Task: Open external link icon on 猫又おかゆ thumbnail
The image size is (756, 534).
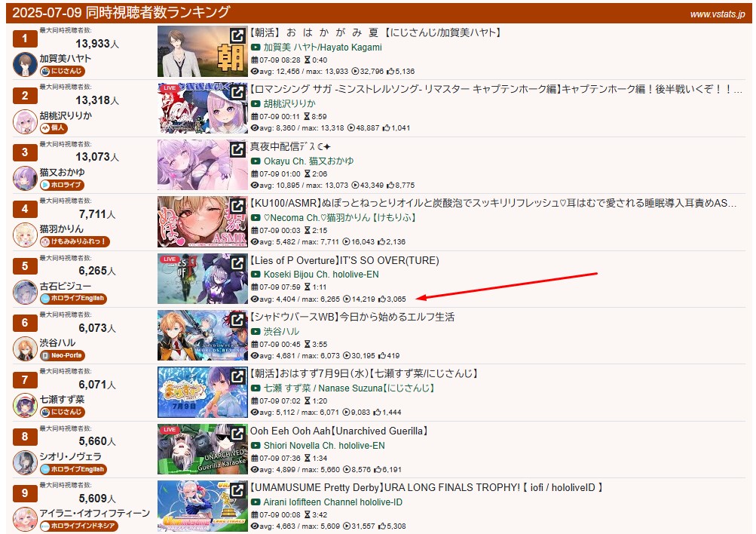Action: pos(237,149)
